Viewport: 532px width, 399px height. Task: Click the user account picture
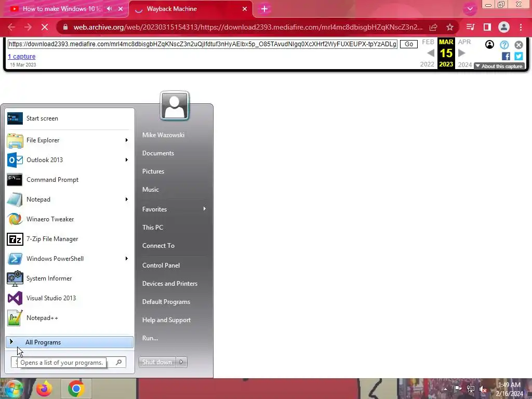(x=175, y=106)
